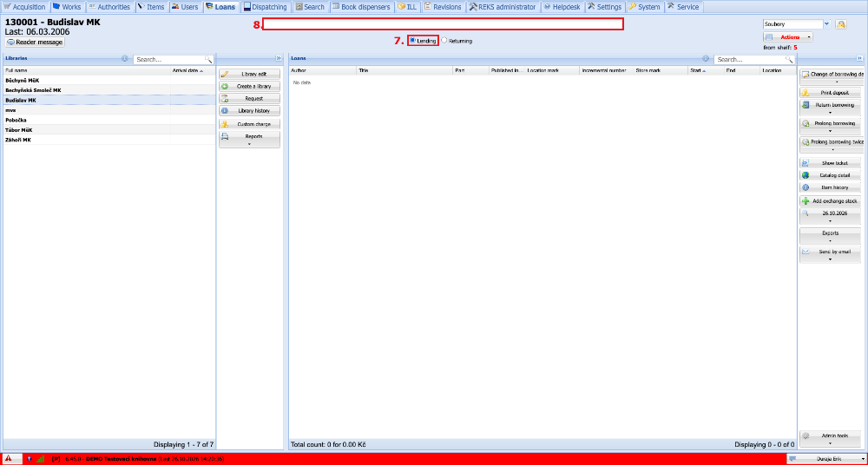Open the Acquisition tab

point(25,7)
